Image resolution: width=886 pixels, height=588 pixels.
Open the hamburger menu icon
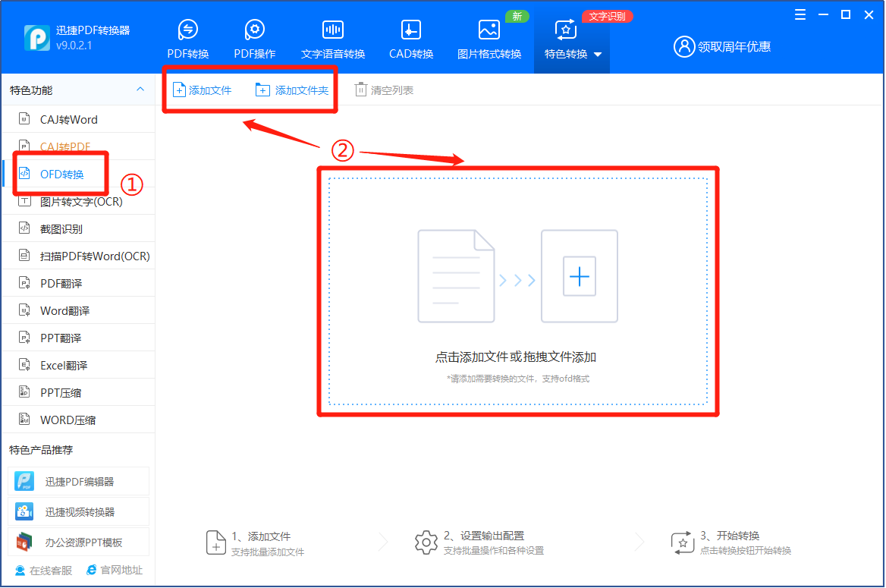pyautogui.click(x=800, y=14)
